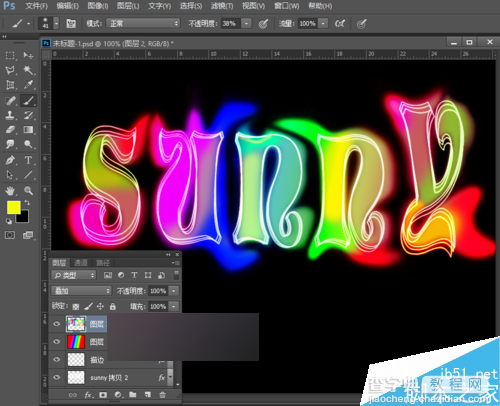The image size is (500, 406).
Task: Open the brush mode 正常 dropdown
Action: coord(143,23)
